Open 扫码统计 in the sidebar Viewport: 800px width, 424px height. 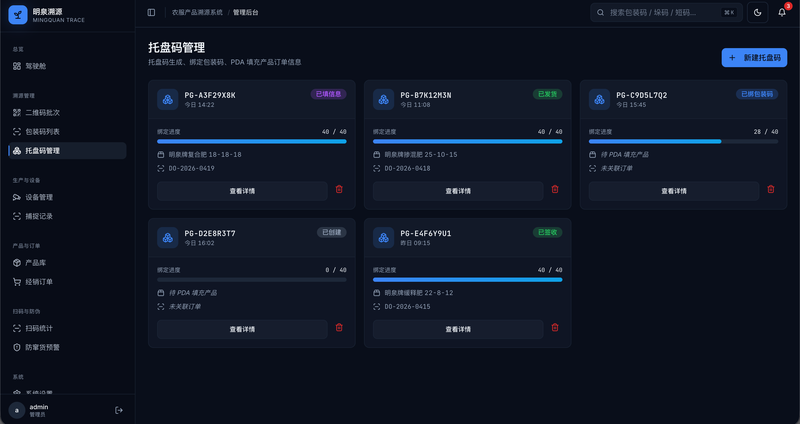[67, 328]
